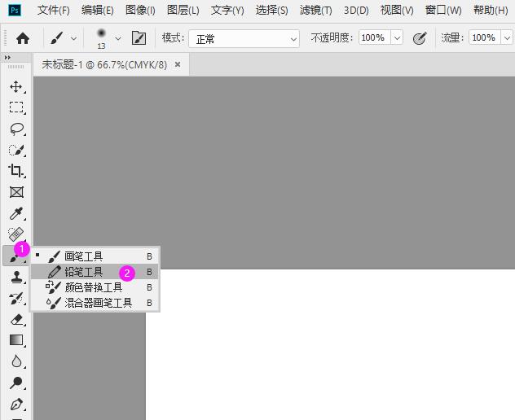Image resolution: width=515 pixels, height=420 pixels.
Task: Select the Spot Healing Brush tool
Action: tap(16, 234)
